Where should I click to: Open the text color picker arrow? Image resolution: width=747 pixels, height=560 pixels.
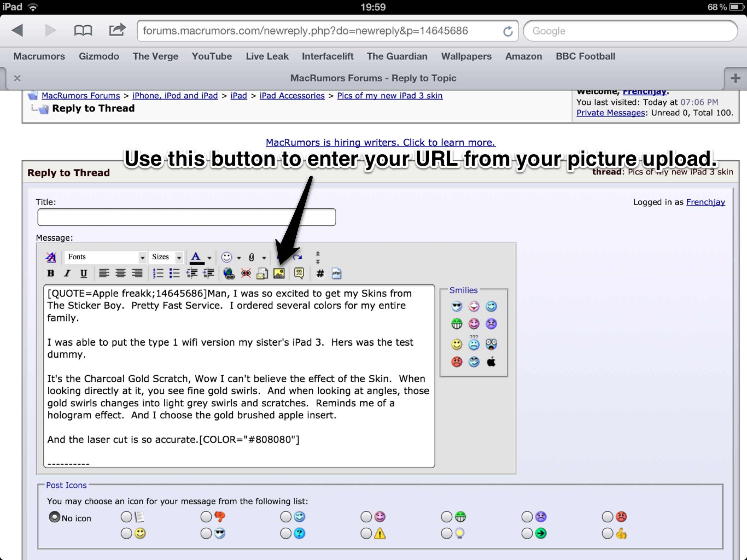pyautogui.click(x=209, y=258)
